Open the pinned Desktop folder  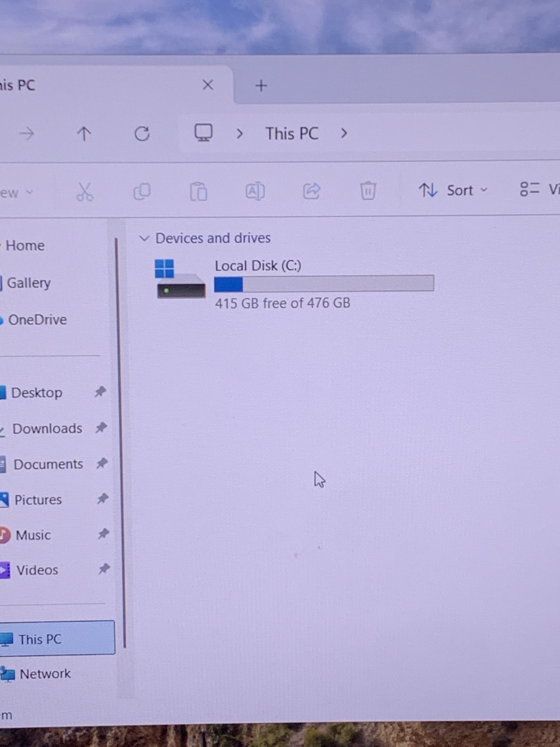coord(36,393)
